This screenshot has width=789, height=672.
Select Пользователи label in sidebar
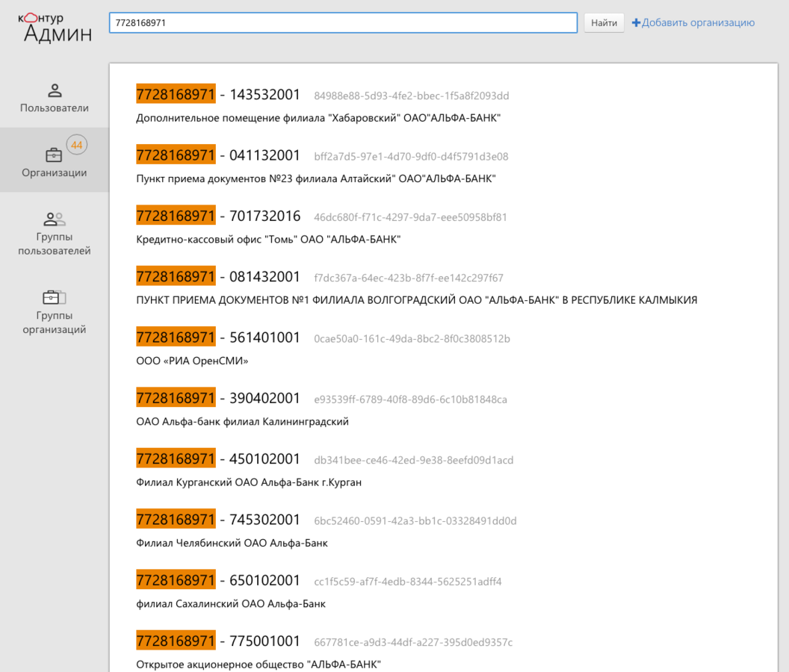[55, 108]
